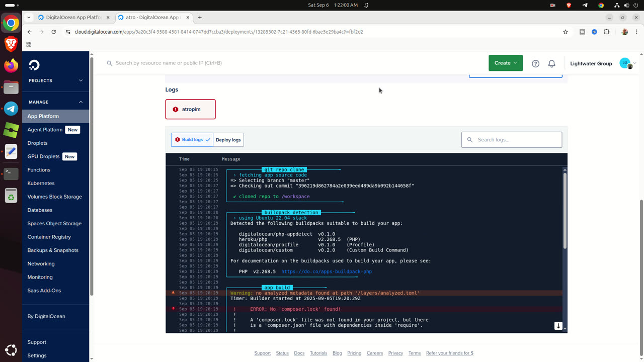The image size is (644, 362).
Task: Go to GPU Droplets
Action: click(x=43, y=156)
